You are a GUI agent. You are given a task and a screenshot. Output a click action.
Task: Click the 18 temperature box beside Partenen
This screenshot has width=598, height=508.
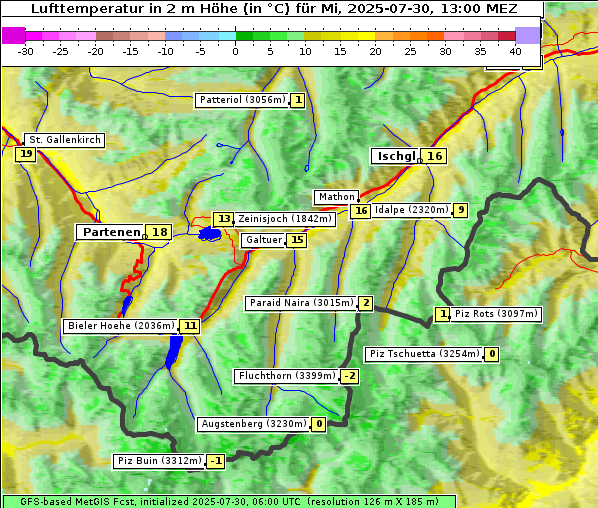point(159,232)
